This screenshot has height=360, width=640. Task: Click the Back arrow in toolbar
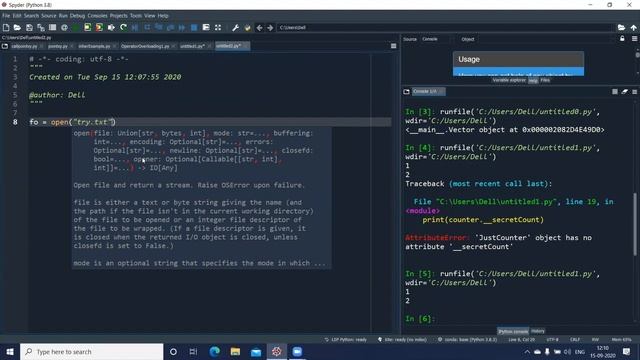tap(259, 27)
